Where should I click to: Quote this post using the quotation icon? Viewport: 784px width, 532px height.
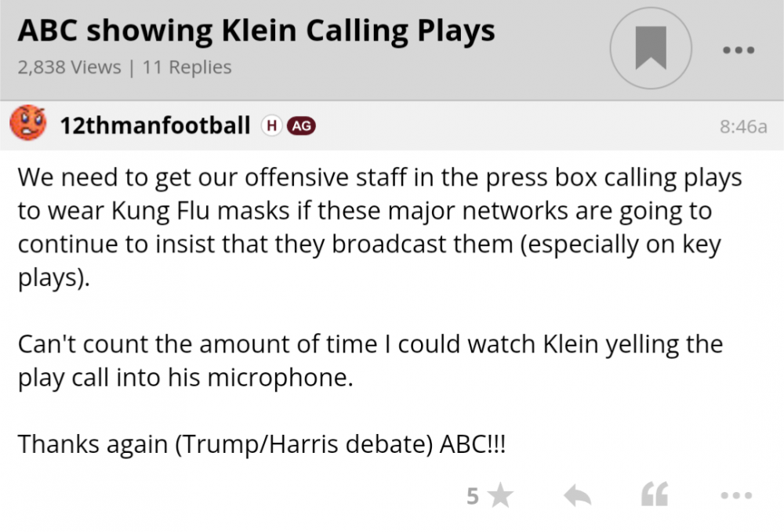655,495
